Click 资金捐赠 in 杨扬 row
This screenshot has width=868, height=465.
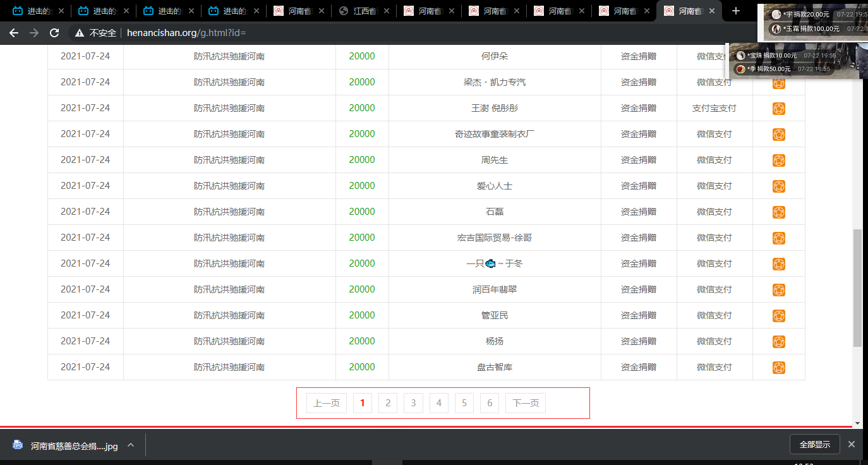[639, 341]
